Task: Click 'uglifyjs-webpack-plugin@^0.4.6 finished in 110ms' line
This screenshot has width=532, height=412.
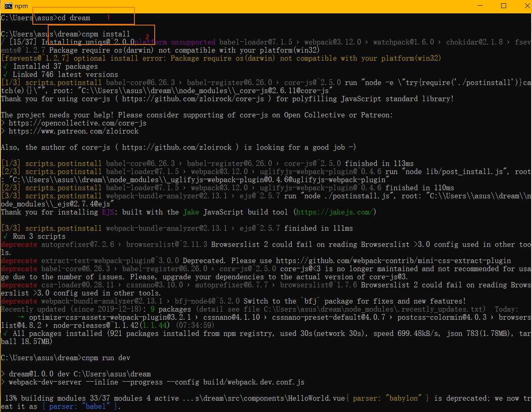Action: click(228, 188)
